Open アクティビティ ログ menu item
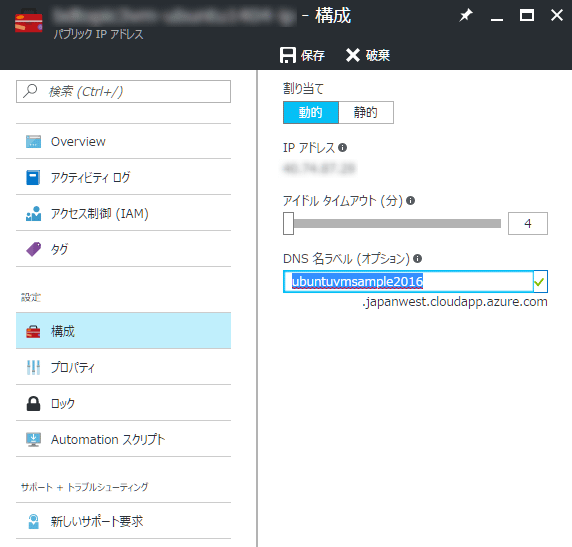This screenshot has width=572, height=547. 123,177
